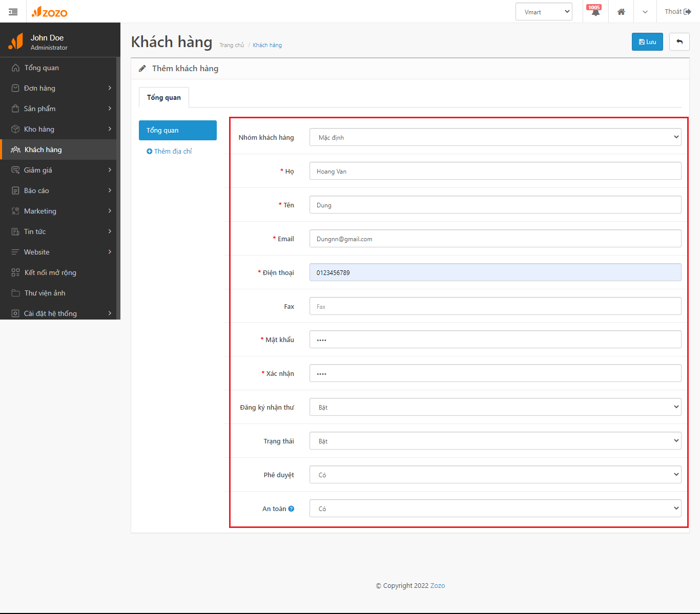Click the Khách hàng people icon
This screenshot has height=614, width=700.
click(16, 150)
